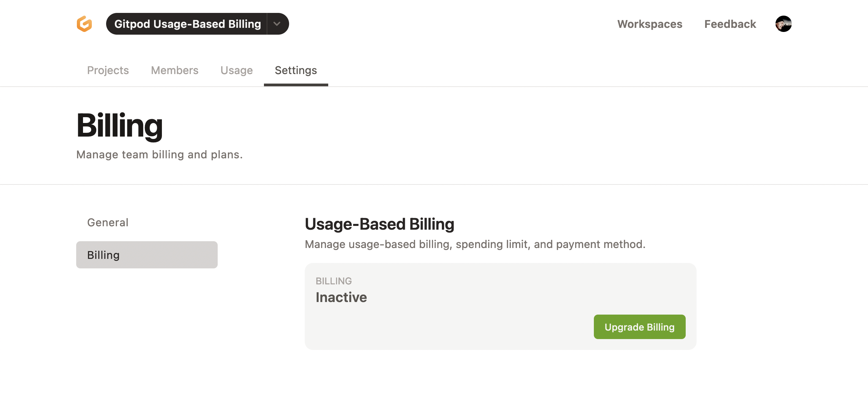The width and height of the screenshot is (868, 407).
Task: Select the Gitpod orange home icon
Action: click(84, 23)
